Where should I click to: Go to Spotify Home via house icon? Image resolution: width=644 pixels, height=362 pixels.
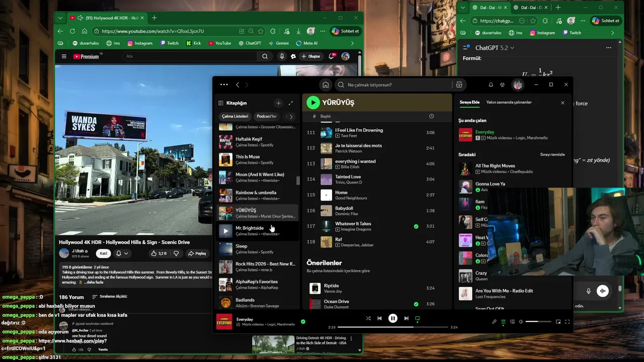click(326, 85)
